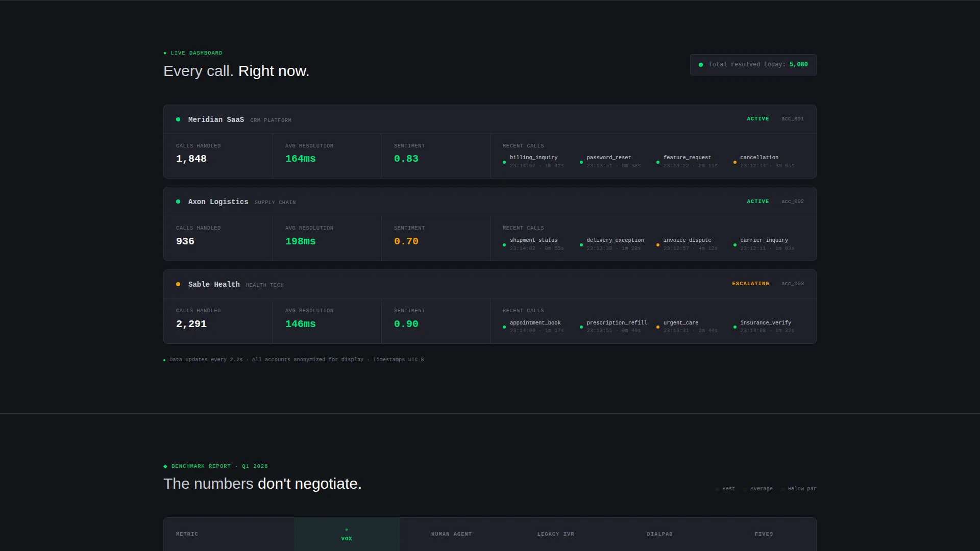Click the orange dot beside invoice_dispute
The image size is (980, 551).
coord(658,245)
